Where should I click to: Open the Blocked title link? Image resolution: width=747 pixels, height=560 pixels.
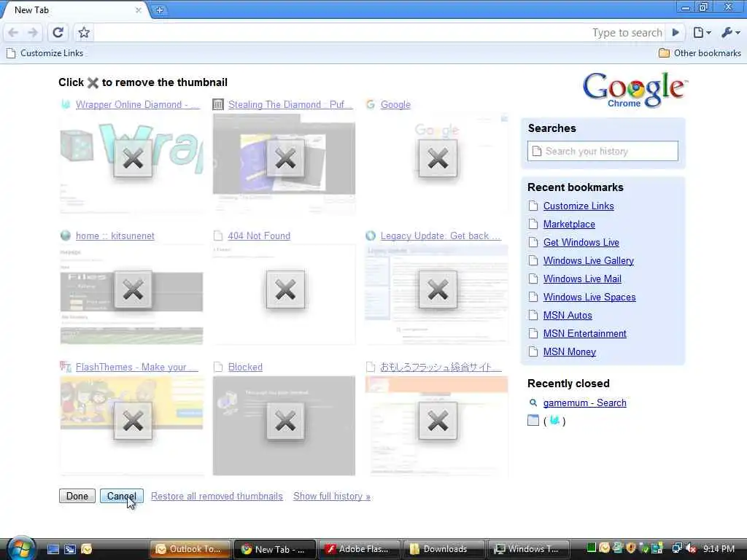click(245, 367)
